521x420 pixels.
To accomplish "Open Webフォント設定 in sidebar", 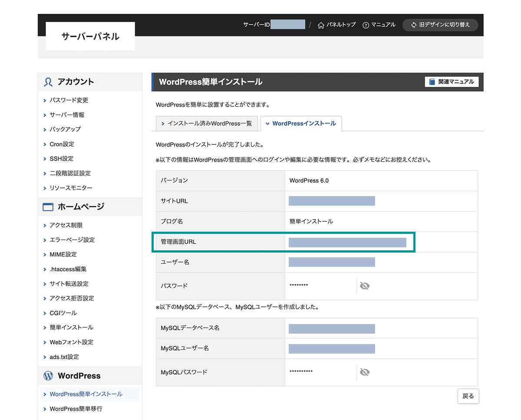I will tap(72, 342).
